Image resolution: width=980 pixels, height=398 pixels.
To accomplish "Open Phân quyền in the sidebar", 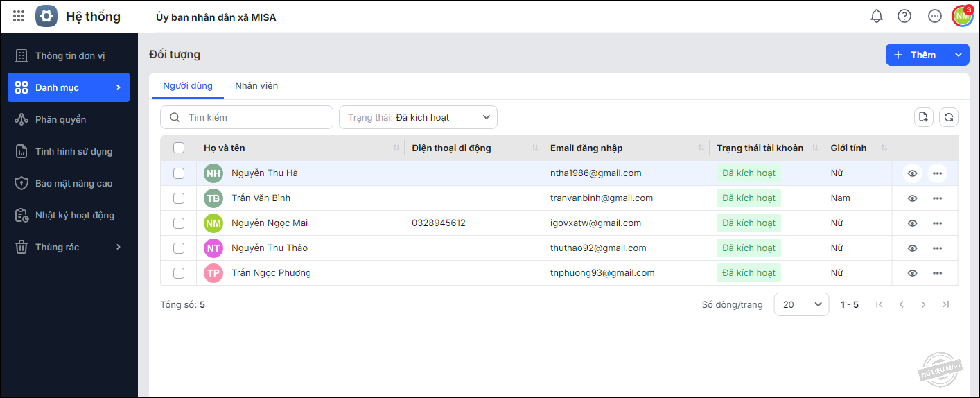I will [x=61, y=119].
